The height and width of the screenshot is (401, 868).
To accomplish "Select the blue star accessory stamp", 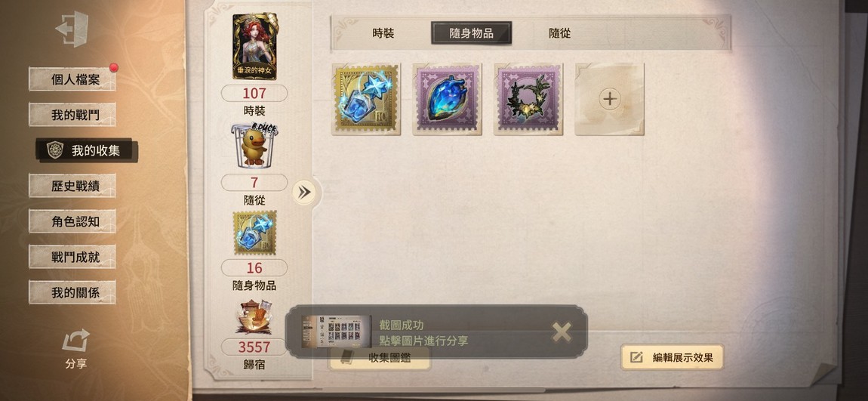I will click(x=366, y=99).
